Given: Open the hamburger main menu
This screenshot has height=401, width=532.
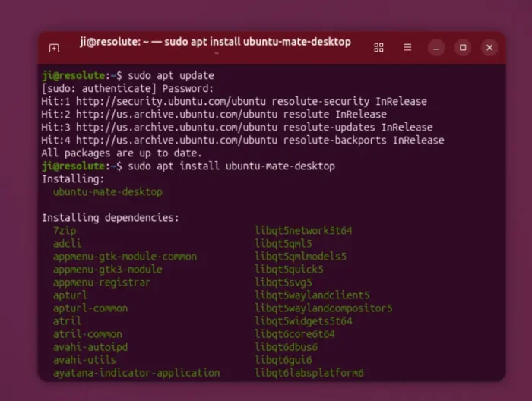Looking at the screenshot, I should [x=407, y=47].
